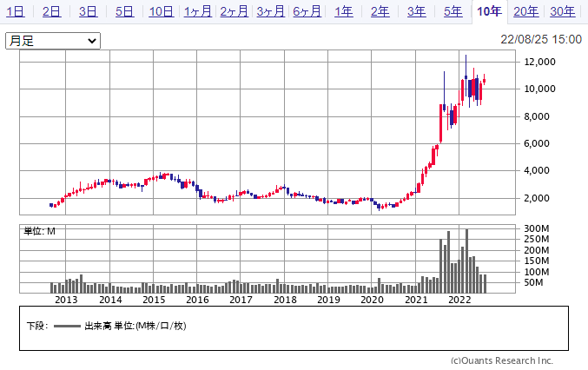
Task: Show the 1年 chart range
Action: pyautogui.click(x=344, y=11)
